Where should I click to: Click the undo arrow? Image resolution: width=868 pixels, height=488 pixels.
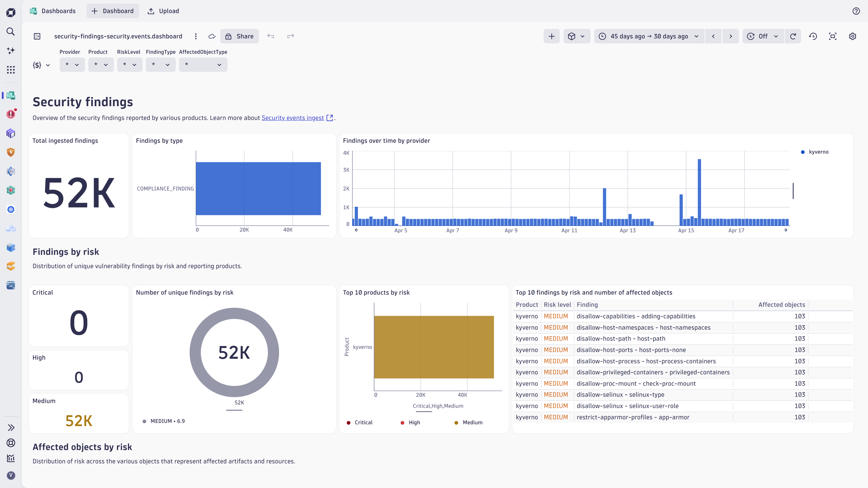tap(271, 36)
